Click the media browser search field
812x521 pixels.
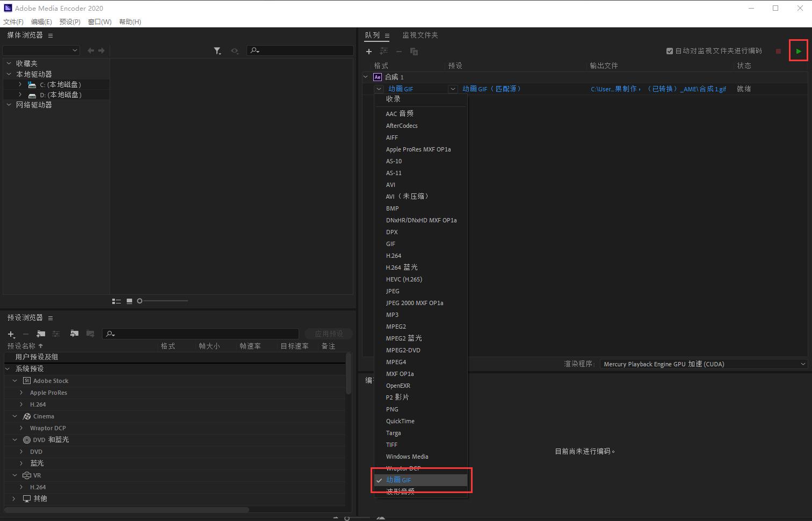click(x=300, y=50)
